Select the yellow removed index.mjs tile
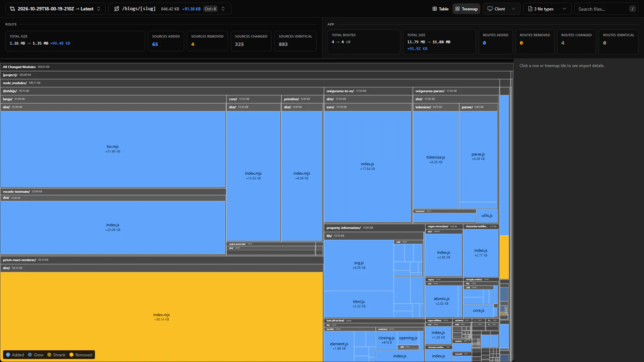This screenshot has width=644, height=362. point(162,317)
